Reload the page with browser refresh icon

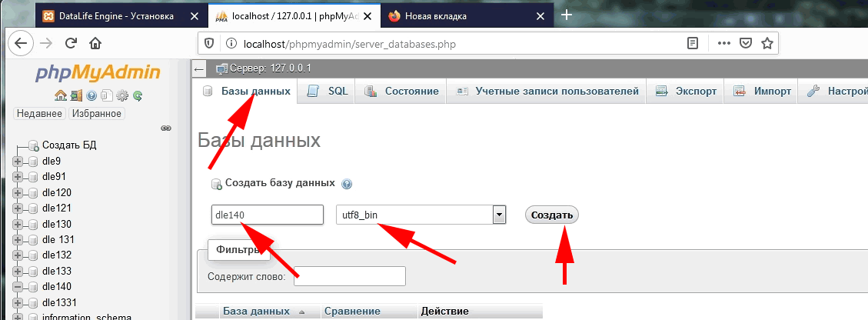(71, 43)
